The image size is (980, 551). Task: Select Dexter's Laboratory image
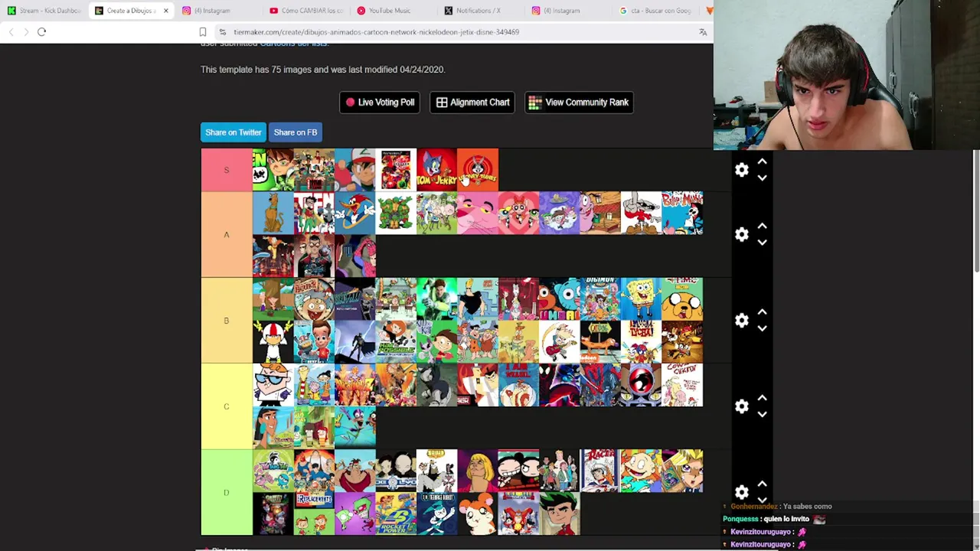point(273,385)
